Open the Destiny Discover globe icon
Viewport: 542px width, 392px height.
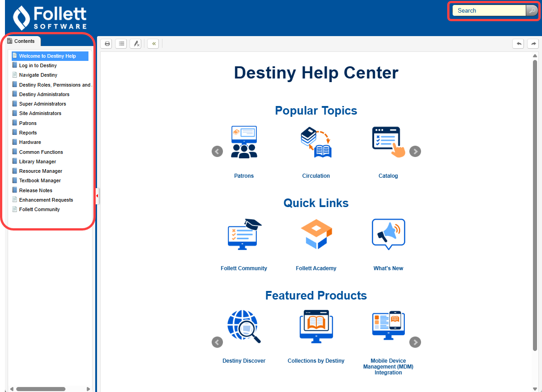pos(244,326)
